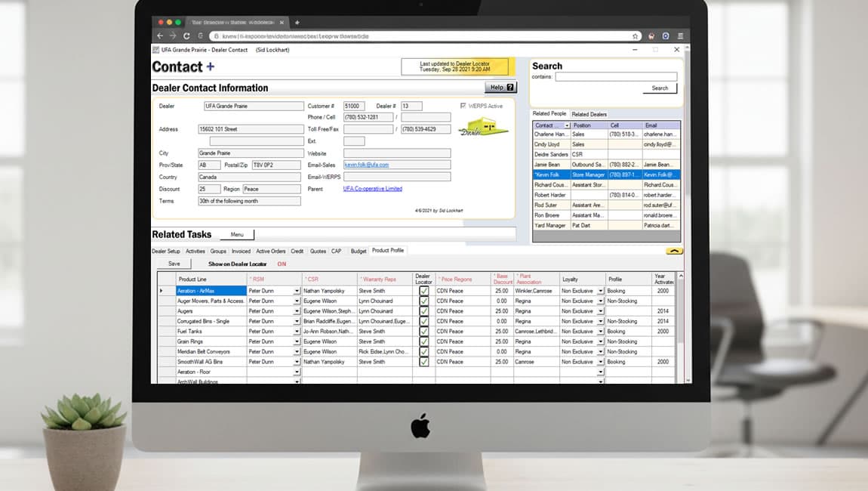Click the browser reload icon
This screenshot has width=868, height=491.
[187, 36]
